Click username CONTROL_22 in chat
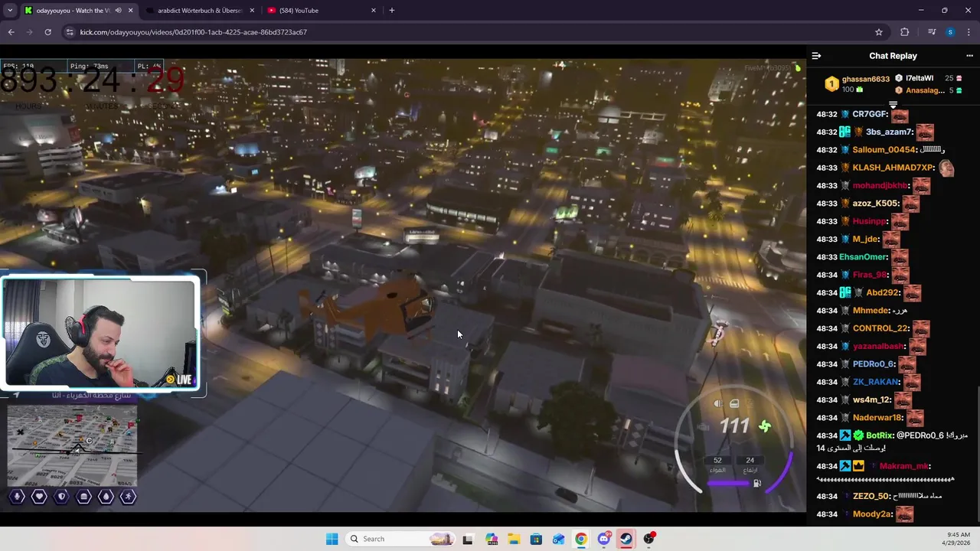Screen dimensions: 980x551 (880, 328)
